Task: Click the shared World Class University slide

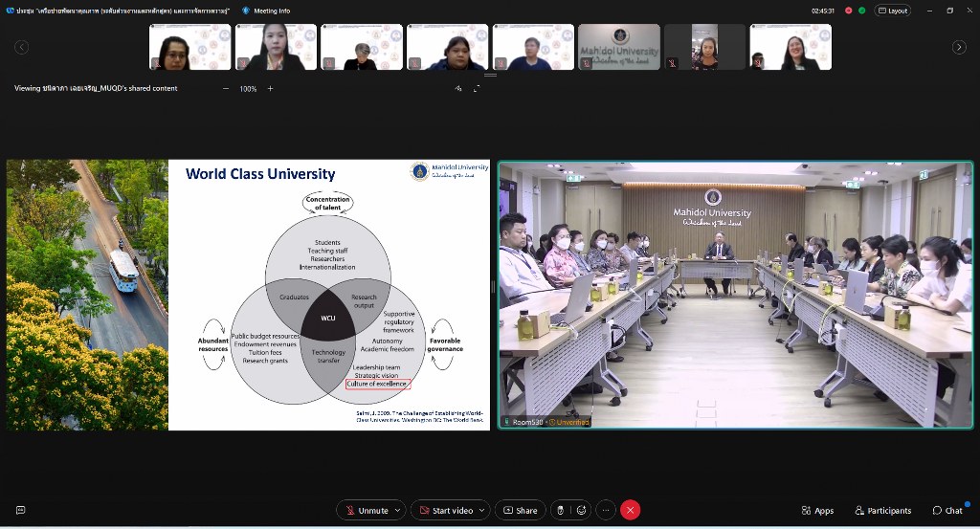Action: coord(248,295)
